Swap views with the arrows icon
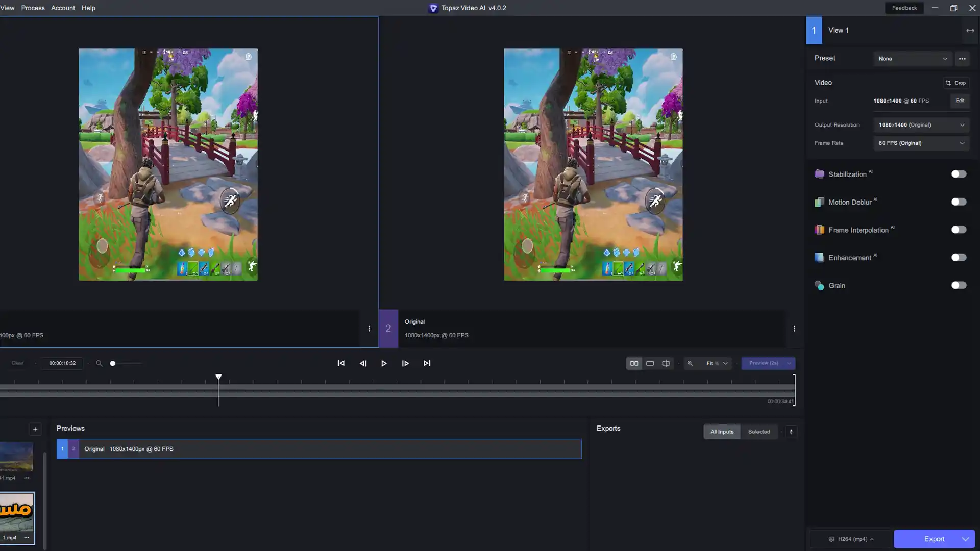The height and width of the screenshot is (551, 980). click(x=970, y=31)
